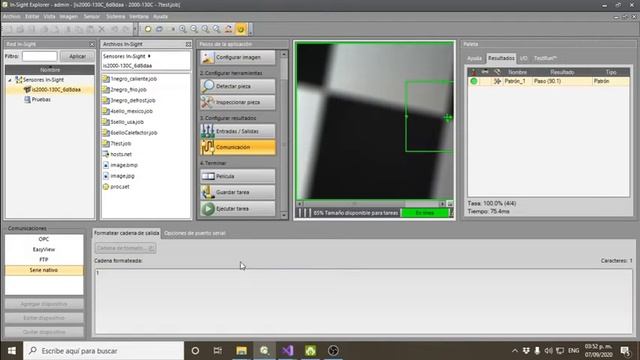Open the Imagen menu
640x360 pixels.
(x=69, y=17)
